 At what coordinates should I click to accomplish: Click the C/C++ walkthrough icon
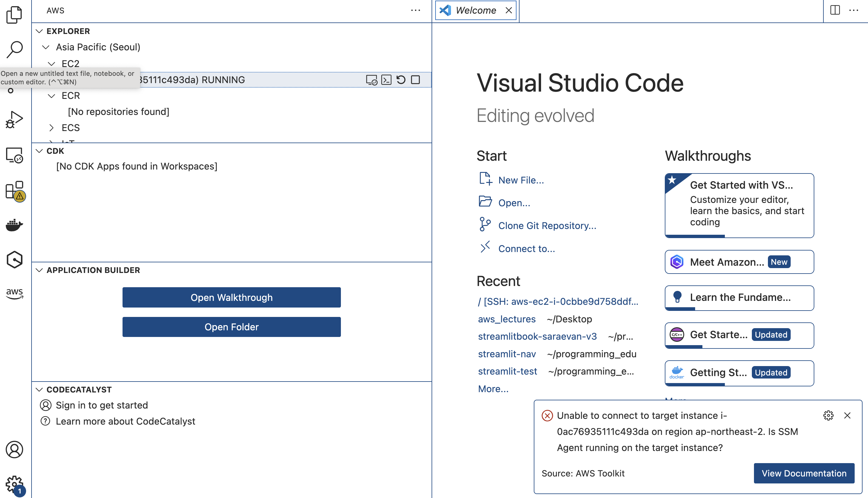(x=677, y=335)
